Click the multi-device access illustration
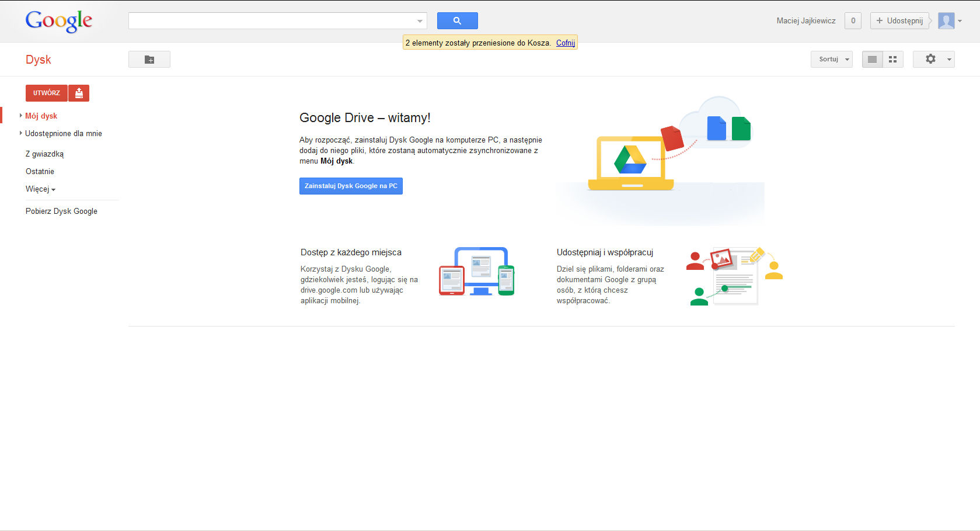 point(477,271)
